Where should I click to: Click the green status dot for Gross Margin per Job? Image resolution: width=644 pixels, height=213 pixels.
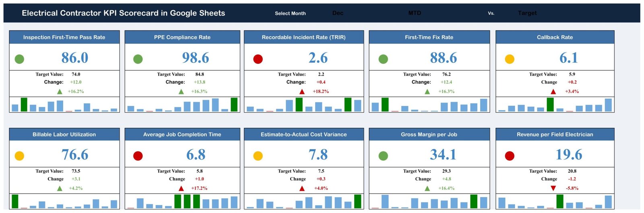tap(383, 156)
